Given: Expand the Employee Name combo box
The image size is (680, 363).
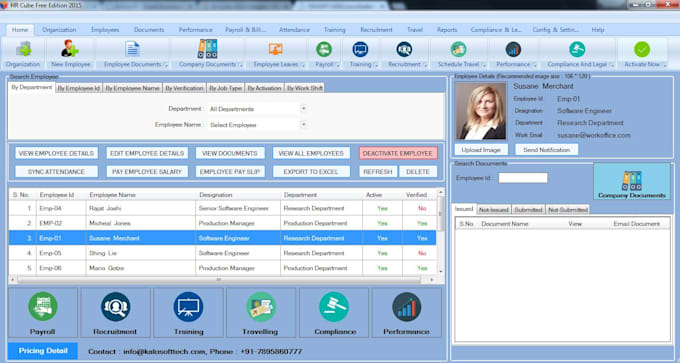Looking at the screenshot, I should pos(304,124).
